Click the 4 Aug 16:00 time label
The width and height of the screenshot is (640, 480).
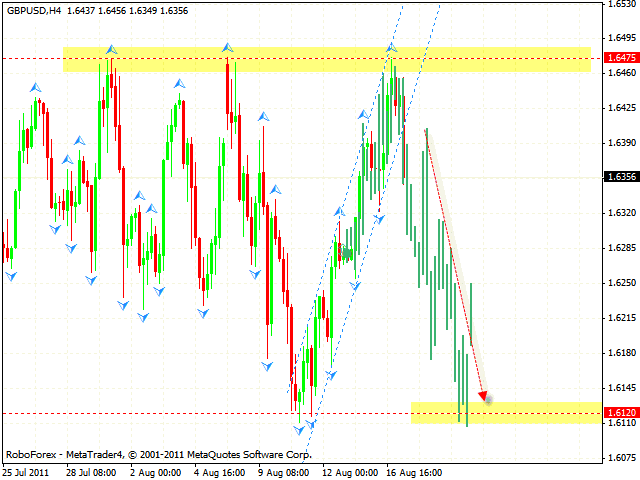219,471
